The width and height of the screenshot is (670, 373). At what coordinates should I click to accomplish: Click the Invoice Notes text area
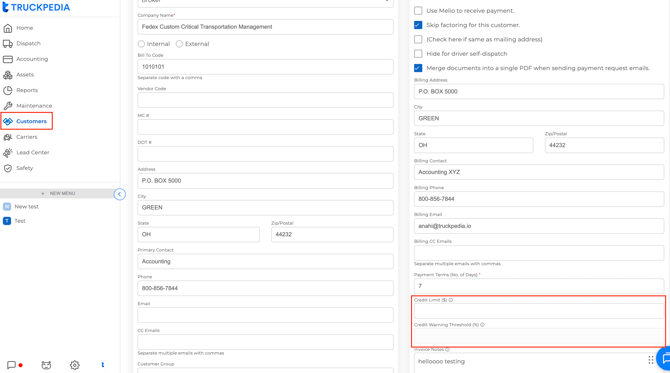point(539,363)
